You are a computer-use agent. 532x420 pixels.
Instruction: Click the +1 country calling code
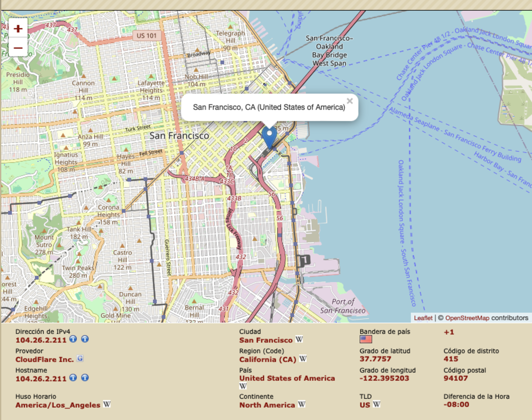point(449,332)
